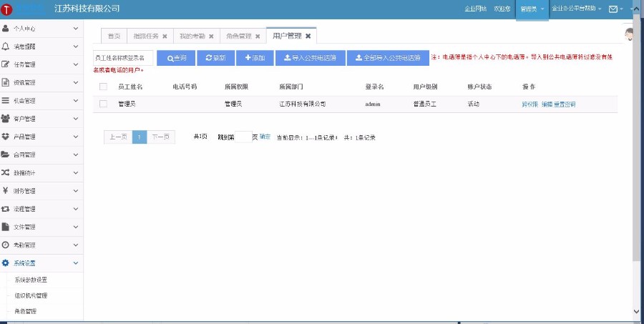
Task: Close the 我的考勤 tab with its X
Action: pyautogui.click(x=211, y=36)
